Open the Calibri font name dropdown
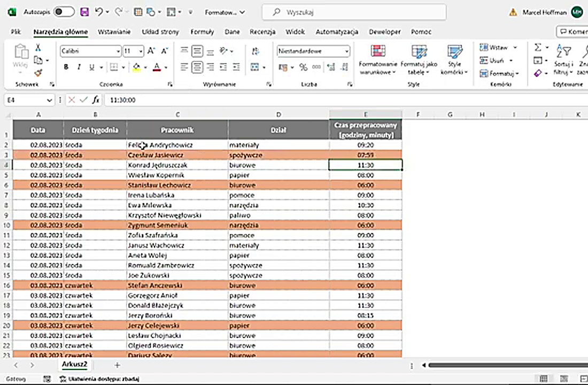Viewport: 588px width, 385px height. pos(118,51)
